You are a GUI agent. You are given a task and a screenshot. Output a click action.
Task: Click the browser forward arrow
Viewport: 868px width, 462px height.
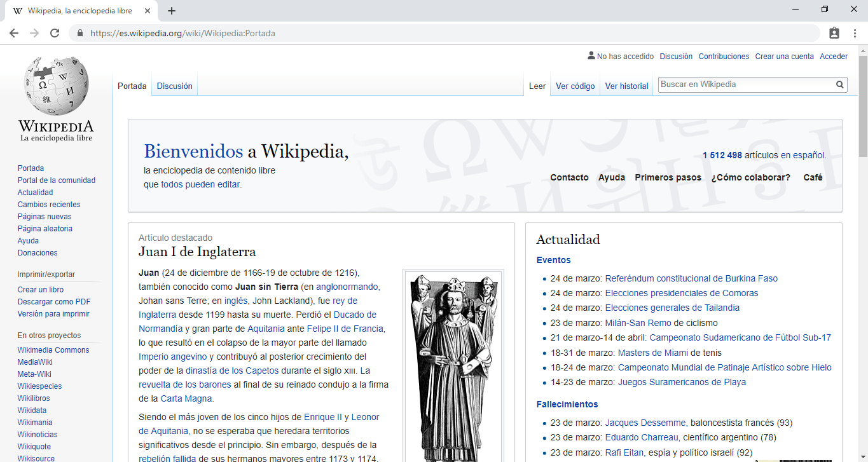[34, 33]
